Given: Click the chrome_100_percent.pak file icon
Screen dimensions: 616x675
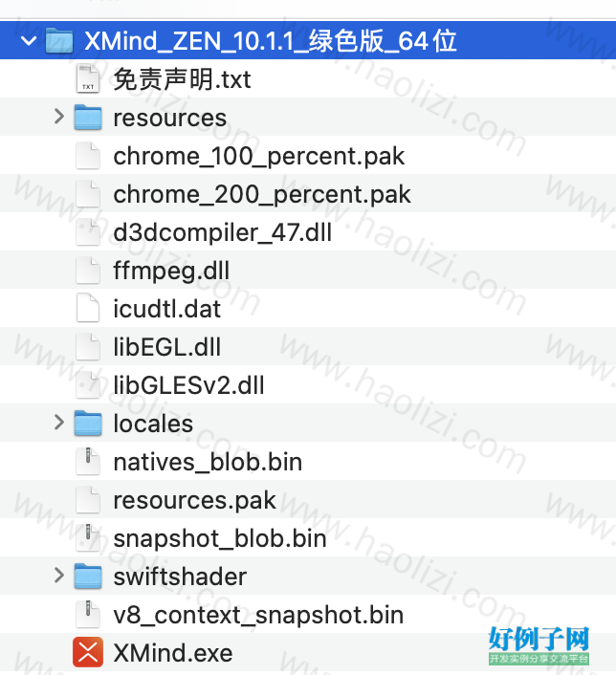Looking at the screenshot, I should [x=88, y=156].
